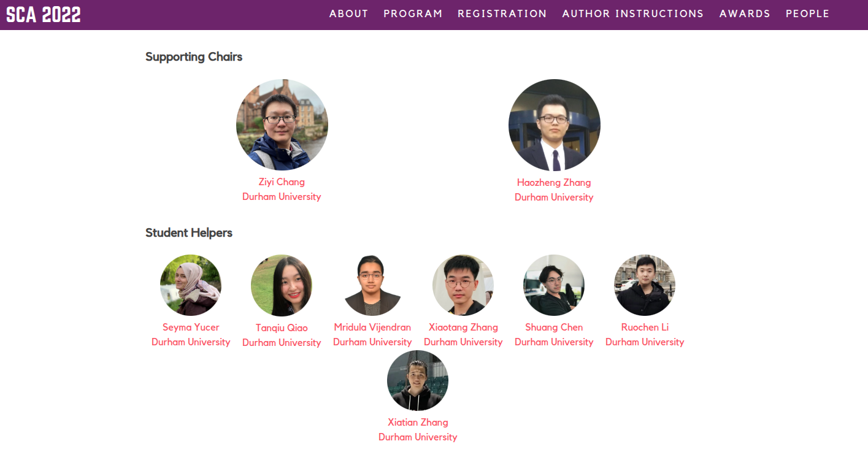This screenshot has height=460, width=868.
Task: Open the PROGRAM menu item
Action: [x=413, y=13]
